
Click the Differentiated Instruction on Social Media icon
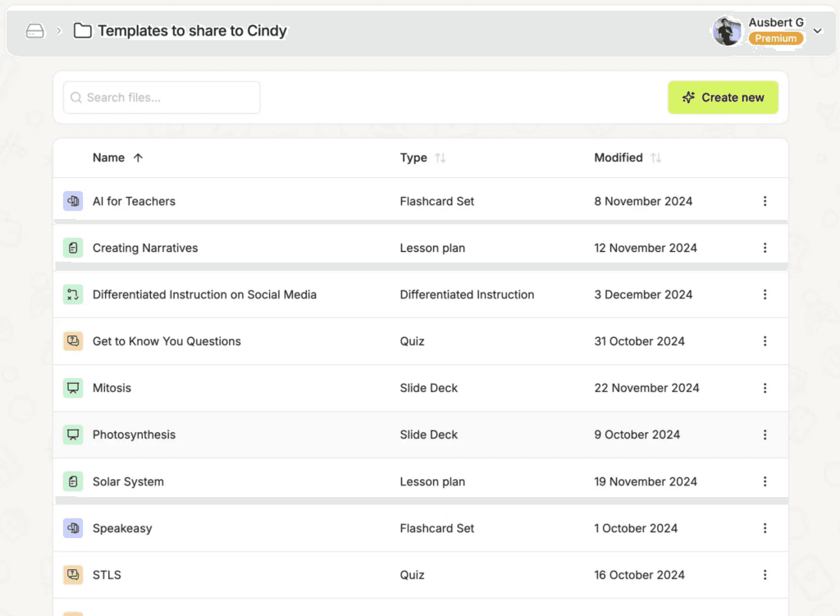tap(73, 294)
